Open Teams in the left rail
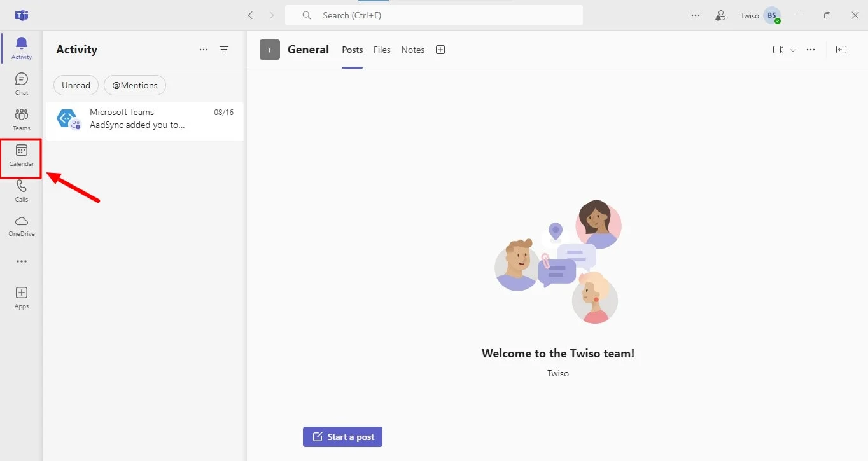 pos(22,120)
